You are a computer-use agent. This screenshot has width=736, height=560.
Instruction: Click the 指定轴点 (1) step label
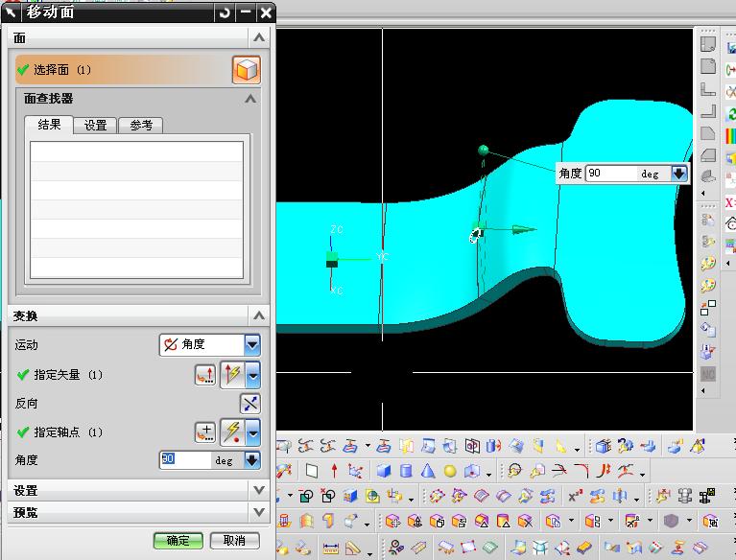point(68,432)
